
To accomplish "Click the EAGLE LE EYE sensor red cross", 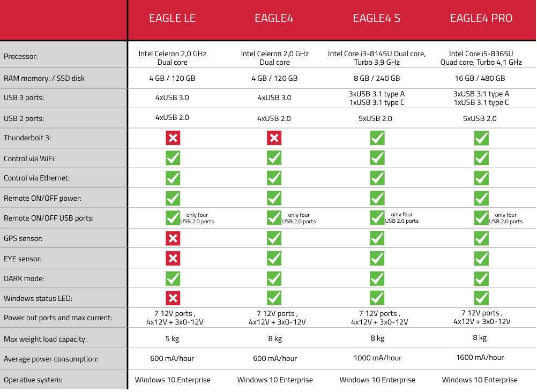I will (173, 259).
